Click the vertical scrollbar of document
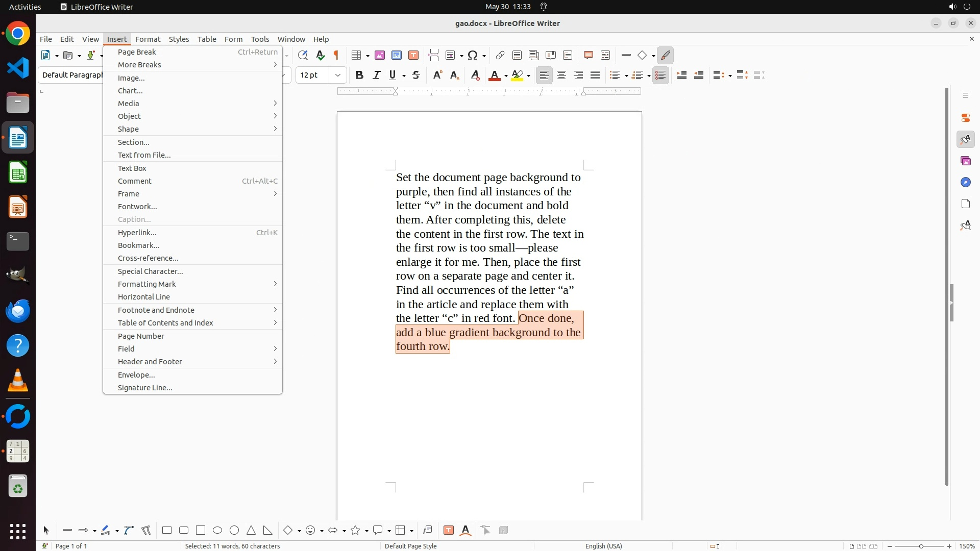 pos(947,286)
